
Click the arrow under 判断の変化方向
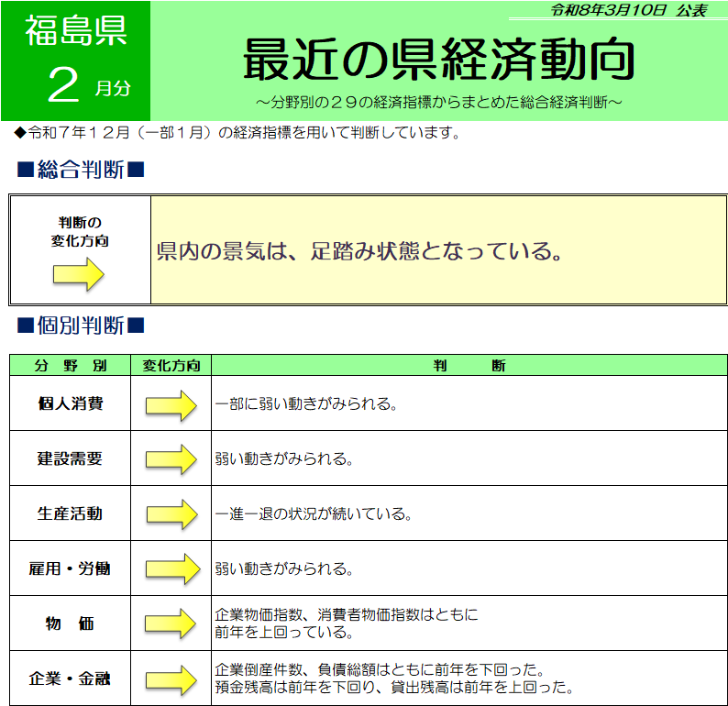coord(79,274)
